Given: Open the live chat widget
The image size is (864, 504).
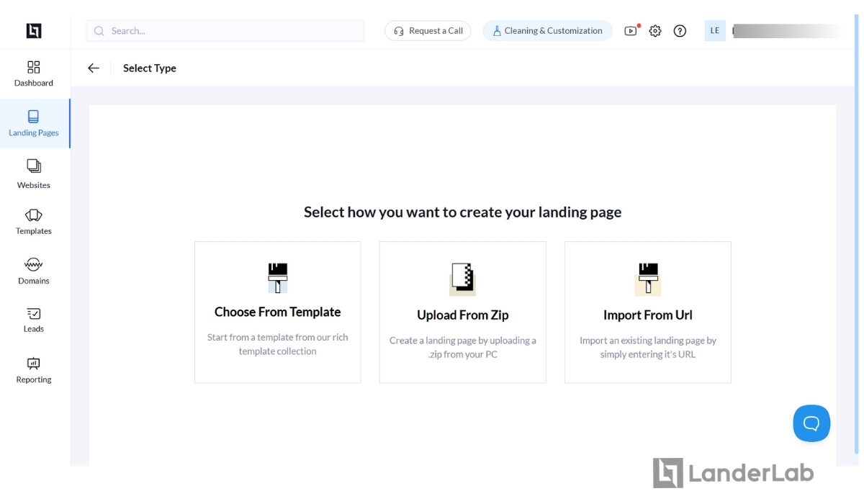Looking at the screenshot, I should [x=811, y=423].
